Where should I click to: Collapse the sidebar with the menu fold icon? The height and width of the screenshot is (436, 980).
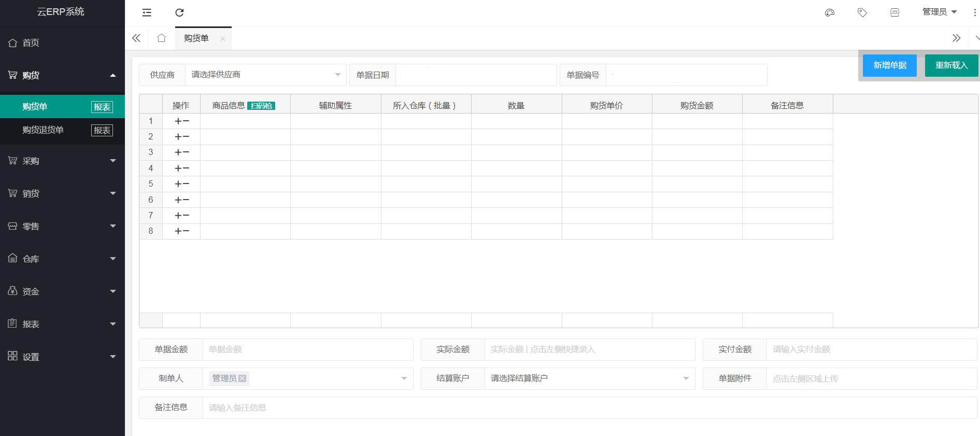click(x=147, y=12)
